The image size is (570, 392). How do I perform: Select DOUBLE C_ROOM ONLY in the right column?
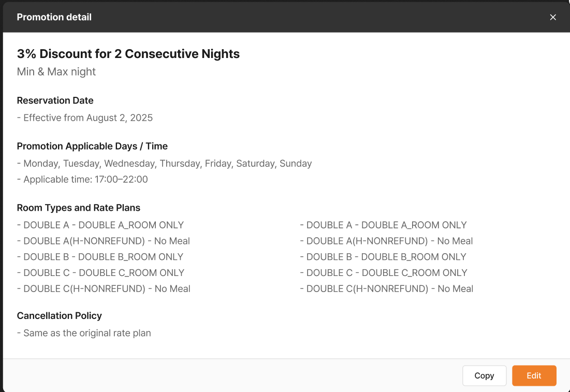pyautogui.click(x=384, y=273)
